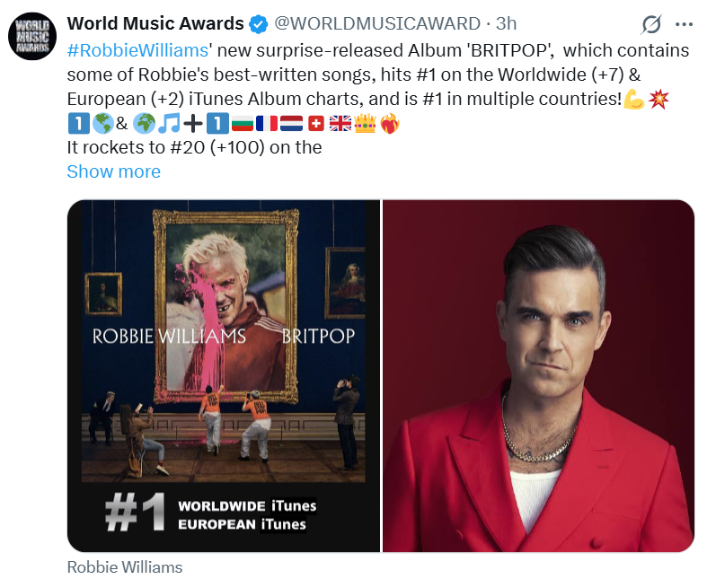Open the World Music Awards profile avatar

[32, 36]
